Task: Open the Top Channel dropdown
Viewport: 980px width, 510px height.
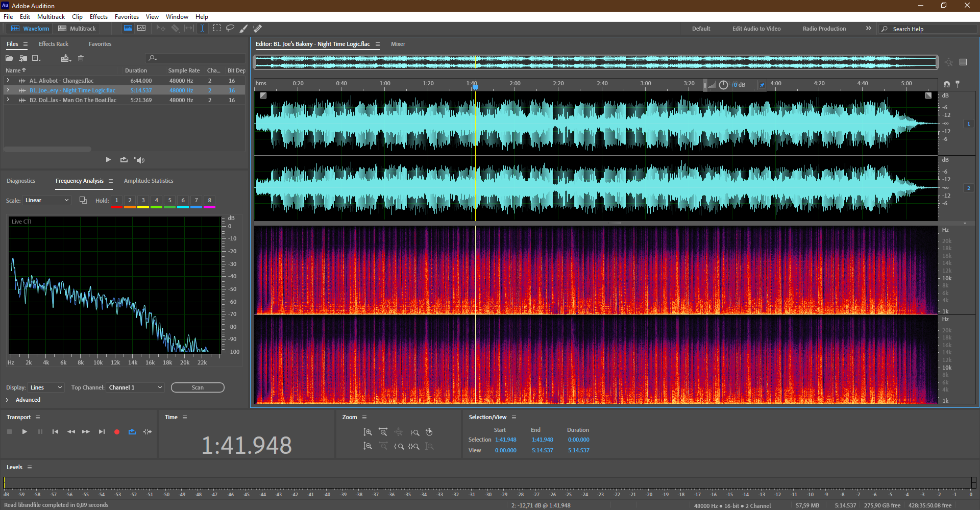Action: point(135,387)
